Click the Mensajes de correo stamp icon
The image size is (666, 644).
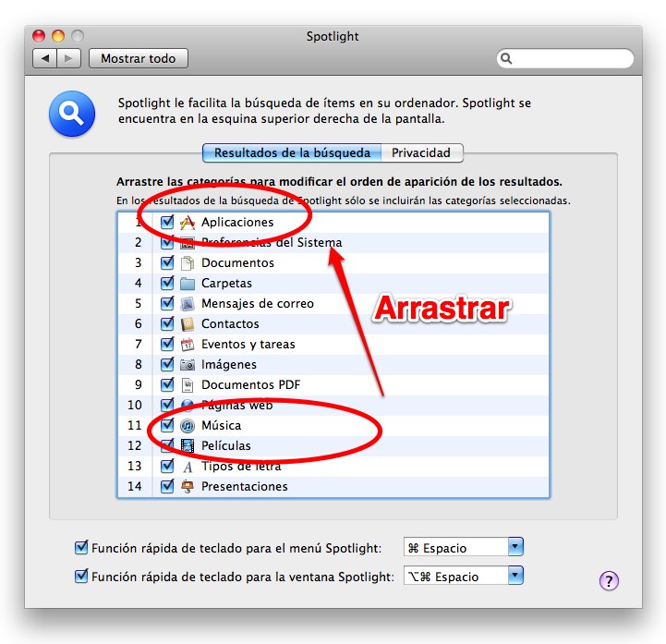[188, 304]
